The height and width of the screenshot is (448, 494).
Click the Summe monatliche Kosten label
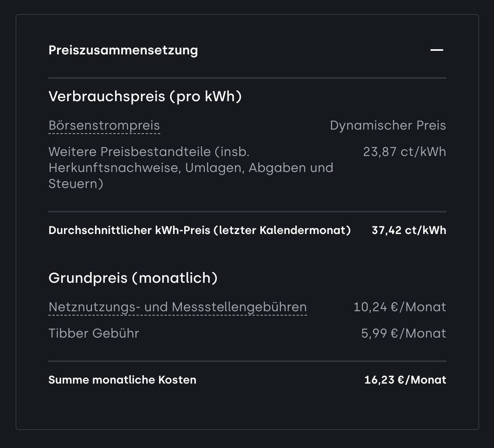pos(122,380)
